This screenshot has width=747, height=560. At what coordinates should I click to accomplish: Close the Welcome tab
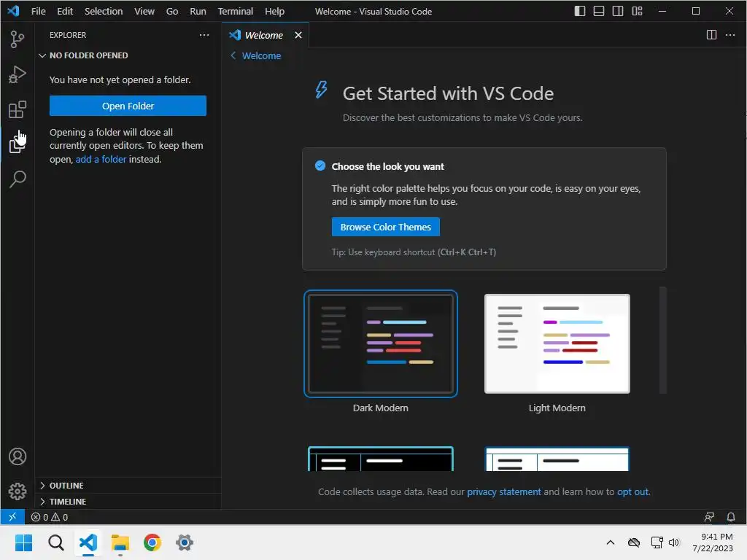[298, 35]
